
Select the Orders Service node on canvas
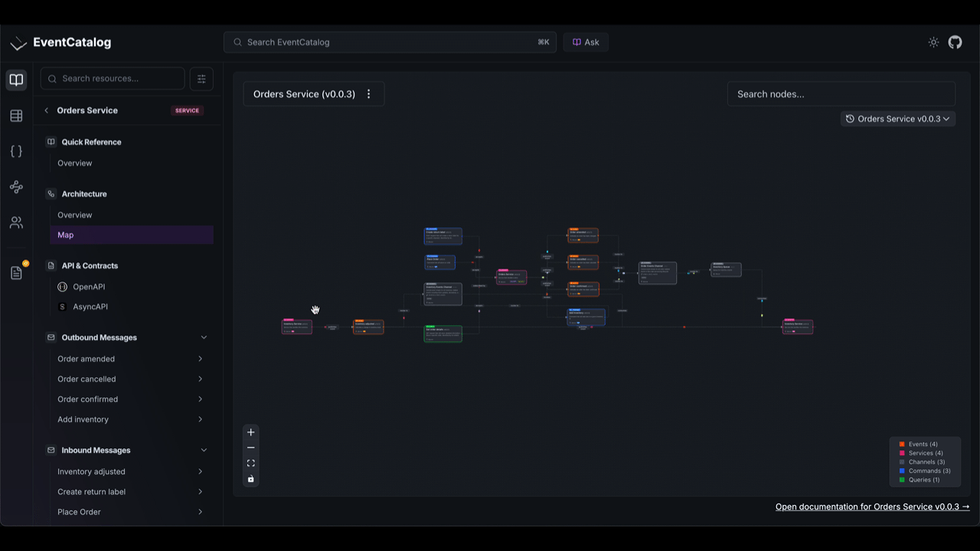(x=511, y=277)
